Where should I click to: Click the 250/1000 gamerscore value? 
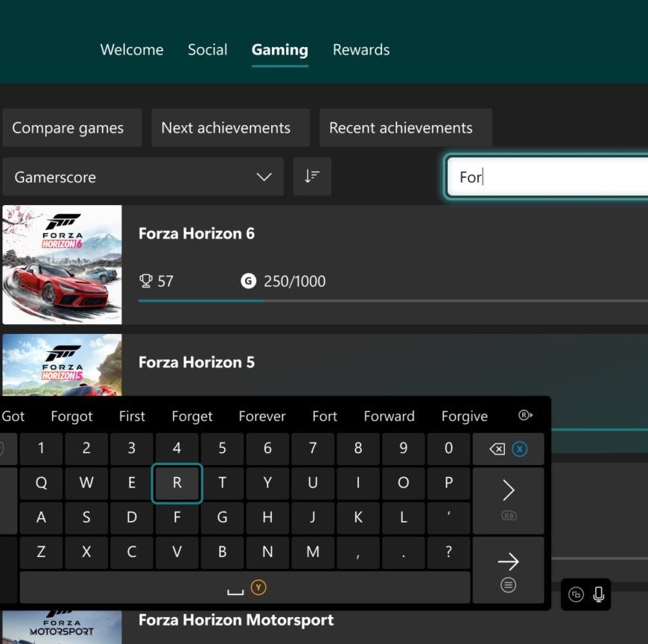294,281
